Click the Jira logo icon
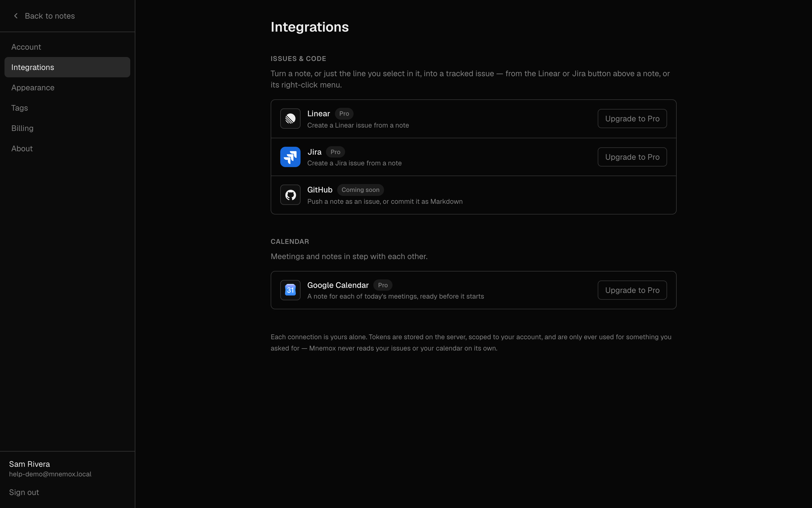Viewport: 812px width, 508px height. pos(290,157)
